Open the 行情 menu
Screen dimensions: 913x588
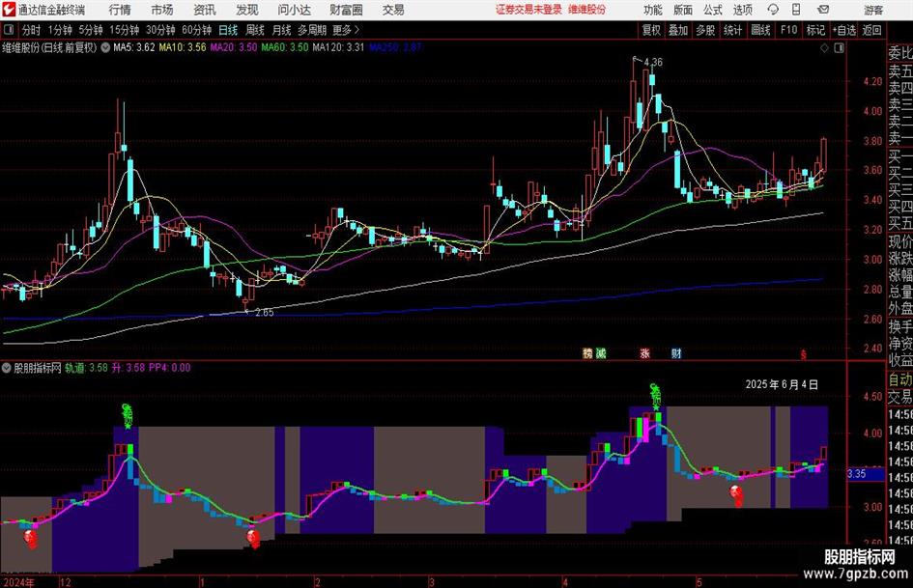click(x=120, y=10)
